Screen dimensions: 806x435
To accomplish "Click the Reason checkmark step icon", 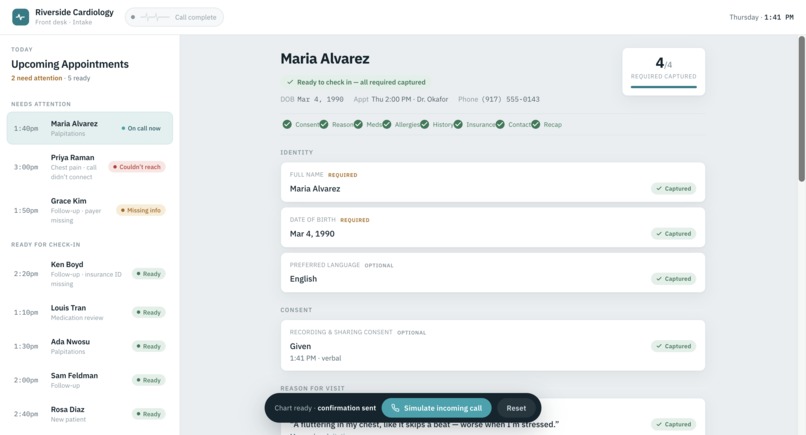I will 324,124.
